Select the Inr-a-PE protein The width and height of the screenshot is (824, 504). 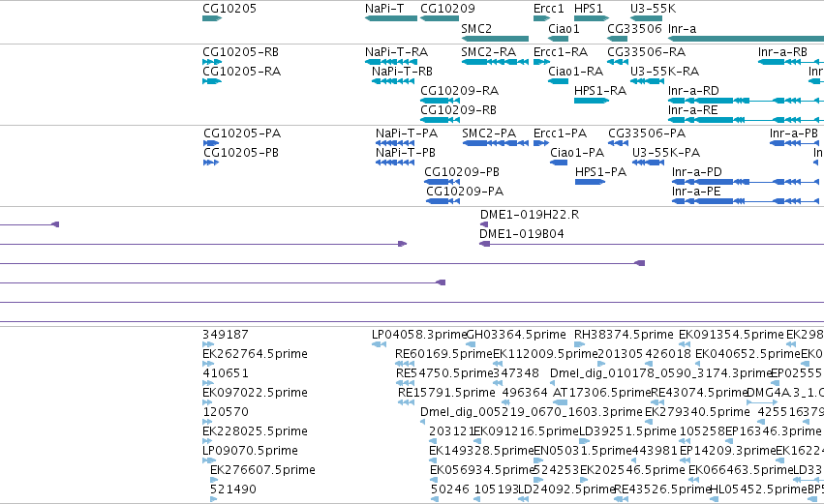pyautogui.click(x=746, y=201)
